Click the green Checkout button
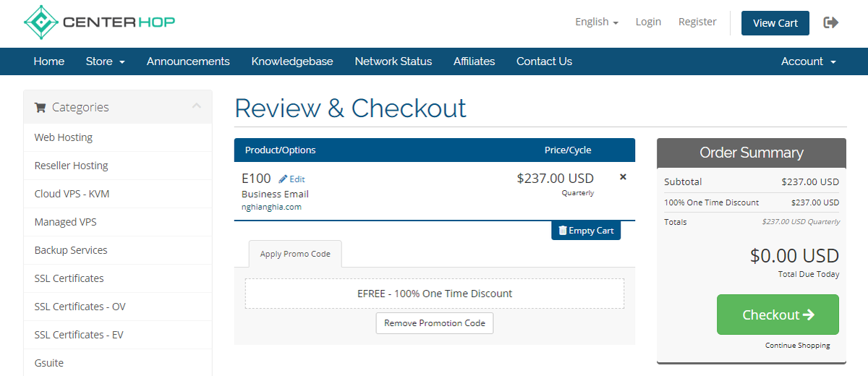This screenshot has width=868, height=376. click(778, 315)
